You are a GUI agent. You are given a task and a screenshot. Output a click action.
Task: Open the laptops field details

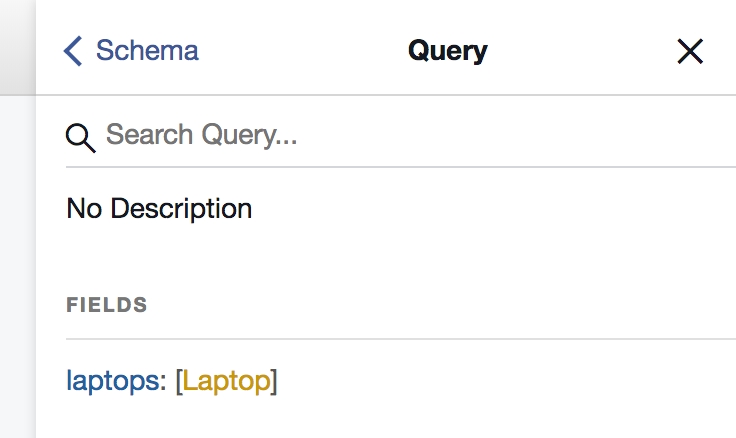[x=112, y=381]
